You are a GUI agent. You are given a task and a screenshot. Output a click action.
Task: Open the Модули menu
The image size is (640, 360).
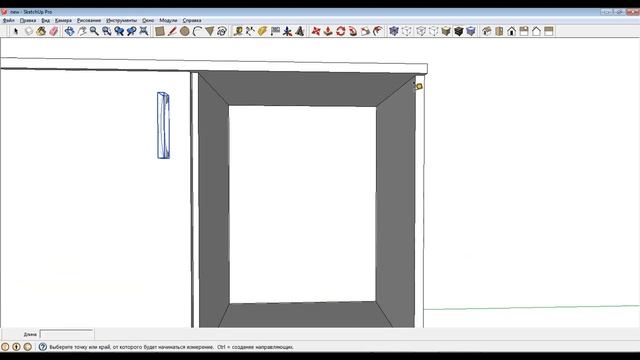coord(168,20)
